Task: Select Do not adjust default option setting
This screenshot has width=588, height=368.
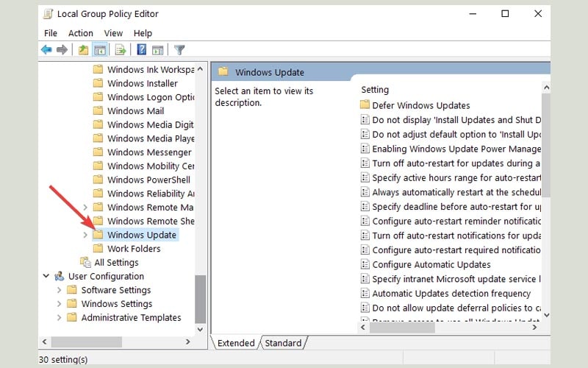Action: (456, 134)
